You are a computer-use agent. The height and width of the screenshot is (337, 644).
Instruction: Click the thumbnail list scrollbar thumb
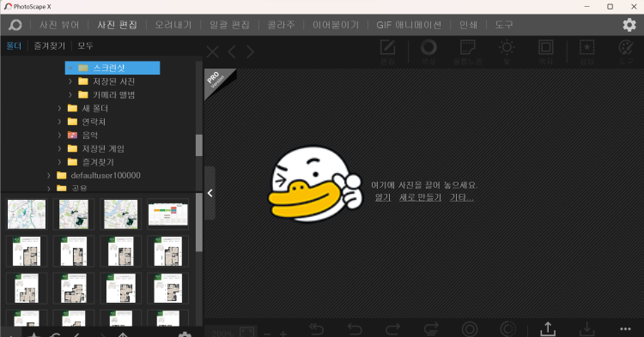[199, 222]
